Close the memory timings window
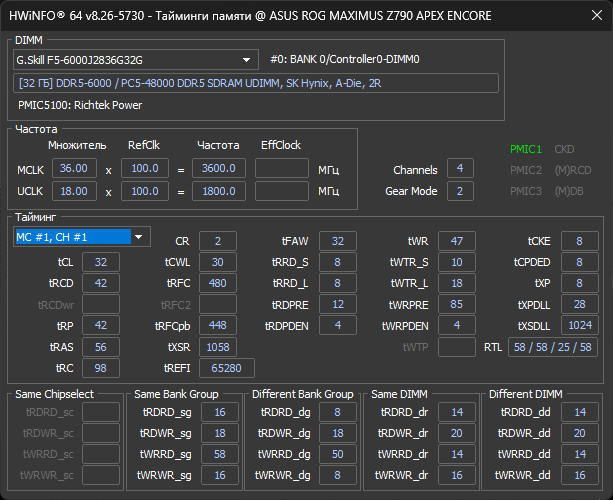Image resolution: width=613 pixels, height=500 pixels. [x=597, y=15]
